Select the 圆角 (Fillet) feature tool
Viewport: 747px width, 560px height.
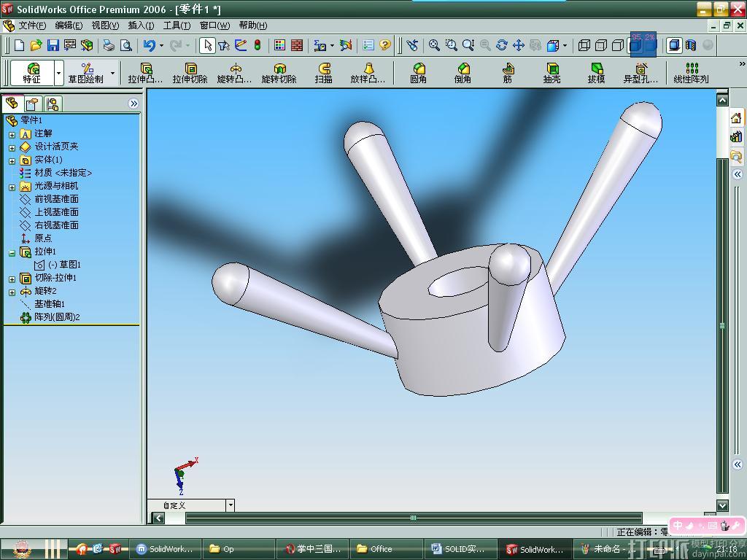(x=418, y=72)
